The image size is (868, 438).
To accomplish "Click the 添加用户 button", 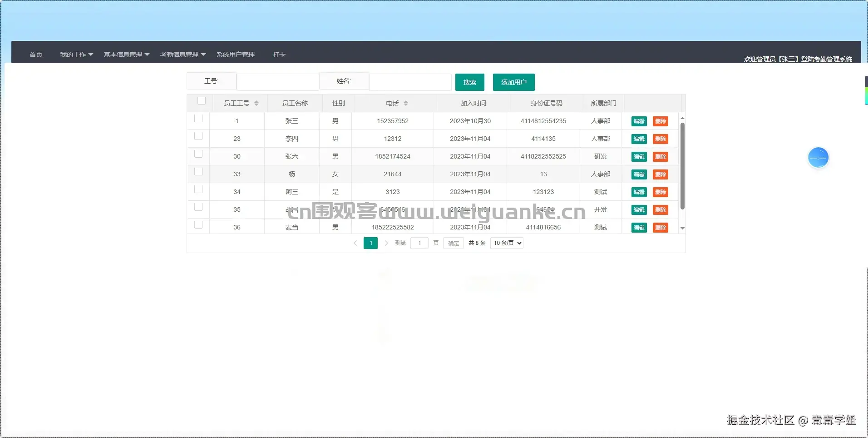I will pyautogui.click(x=514, y=82).
